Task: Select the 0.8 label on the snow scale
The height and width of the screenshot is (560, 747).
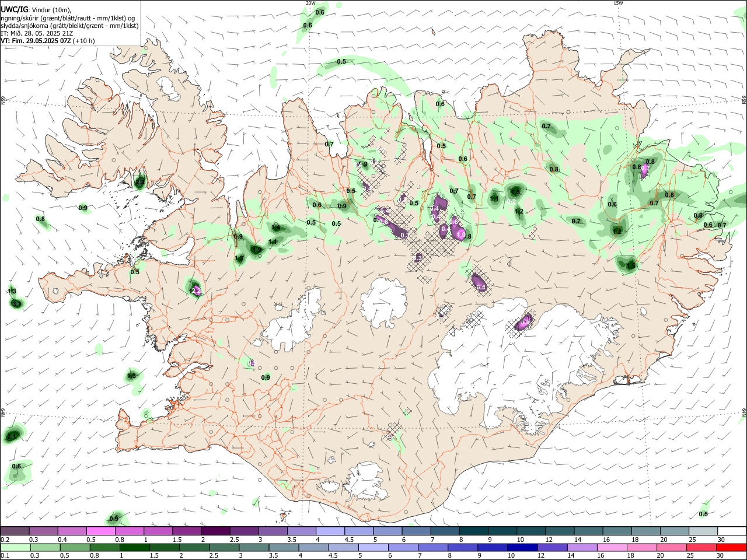Action: pos(120,540)
